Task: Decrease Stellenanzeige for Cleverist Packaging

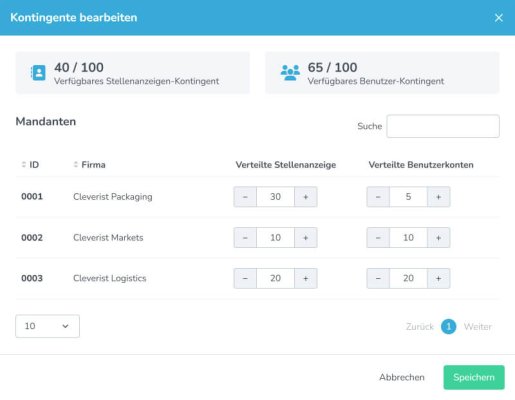Action: click(245, 197)
